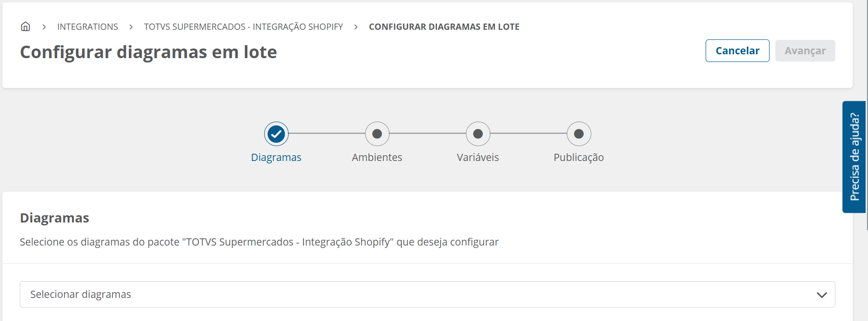This screenshot has height=321, width=868.
Task: Click the Variáveis step circle indicator
Action: pyautogui.click(x=478, y=134)
